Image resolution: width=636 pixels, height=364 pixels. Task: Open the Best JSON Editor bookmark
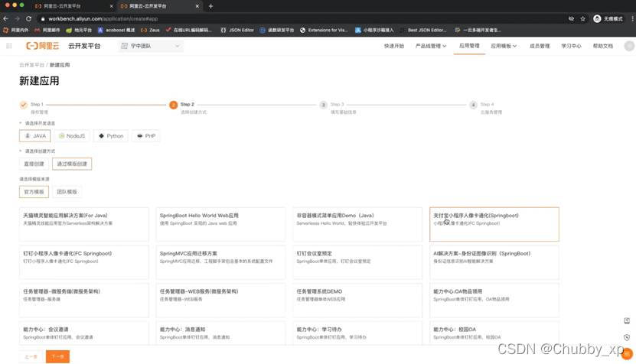[423, 30]
